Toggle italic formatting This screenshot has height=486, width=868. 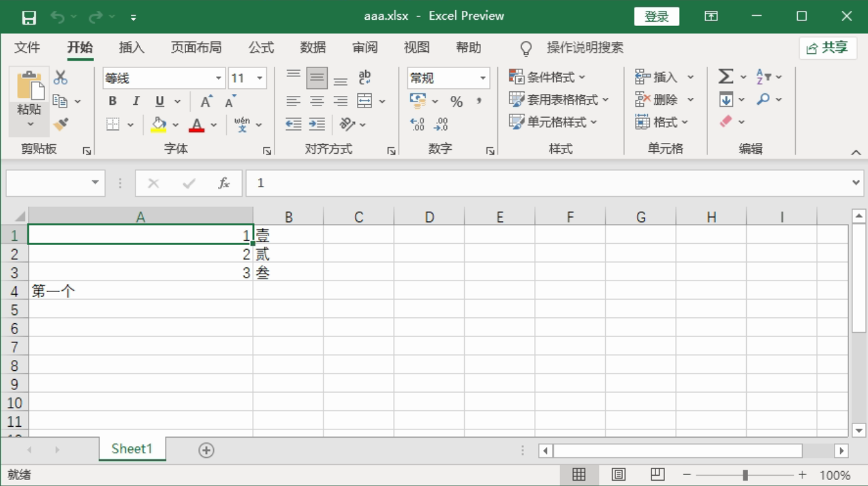[x=136, y=101]
